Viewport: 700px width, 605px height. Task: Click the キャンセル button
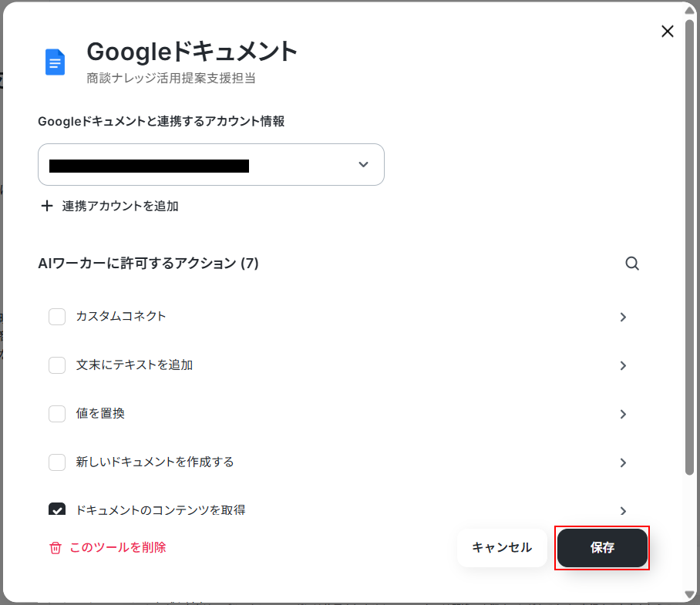point(502,548)
